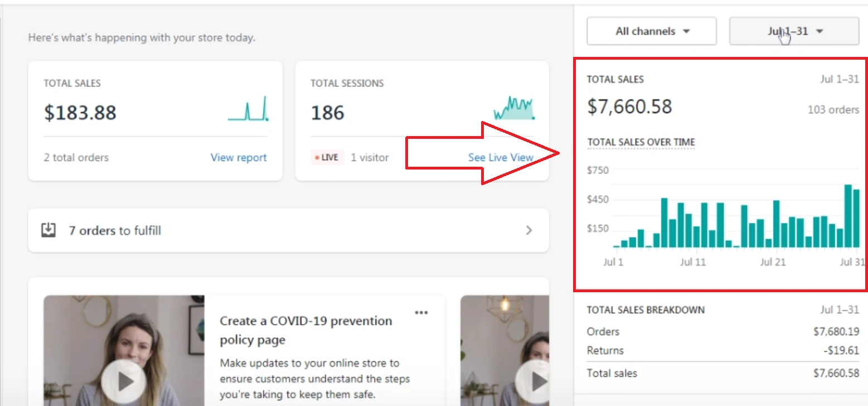Click the Orders row in sales breakdown

pos(722,332)
